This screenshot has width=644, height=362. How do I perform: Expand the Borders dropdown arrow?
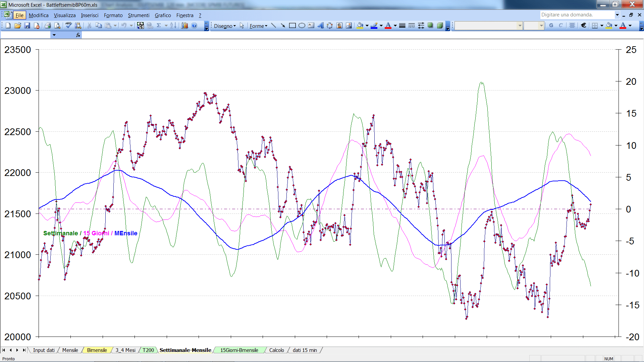[x=602, y=25]
